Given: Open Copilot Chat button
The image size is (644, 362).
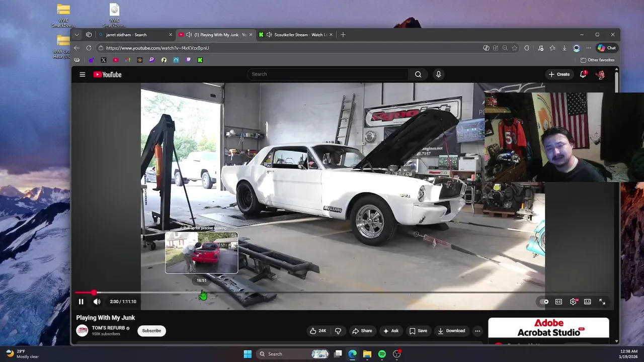Looking at the screenshot, I should (x=607, y=48).
